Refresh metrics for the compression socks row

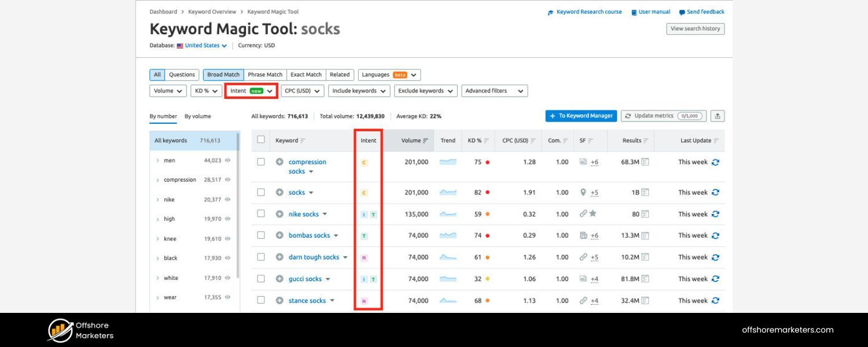tap(716, 162)
